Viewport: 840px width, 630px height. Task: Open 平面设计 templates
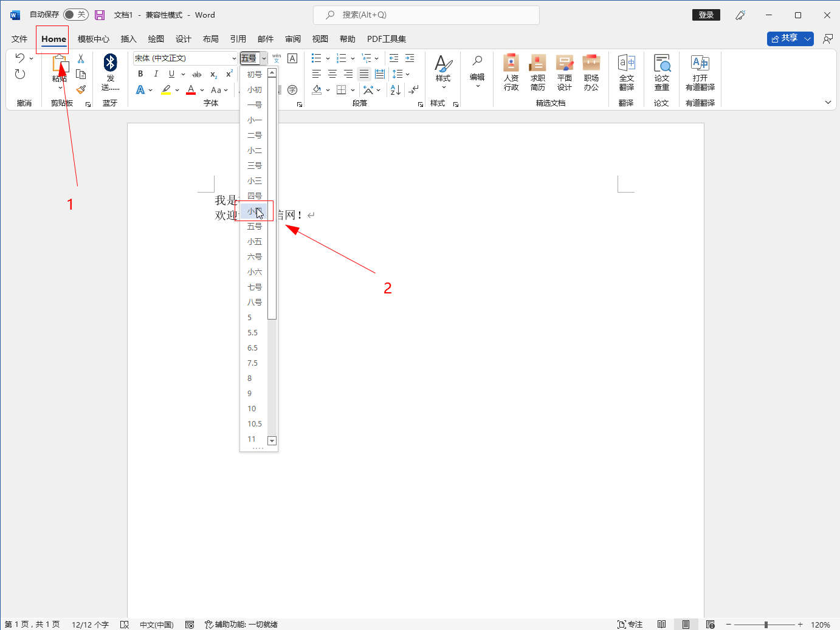tap(565, 72)
